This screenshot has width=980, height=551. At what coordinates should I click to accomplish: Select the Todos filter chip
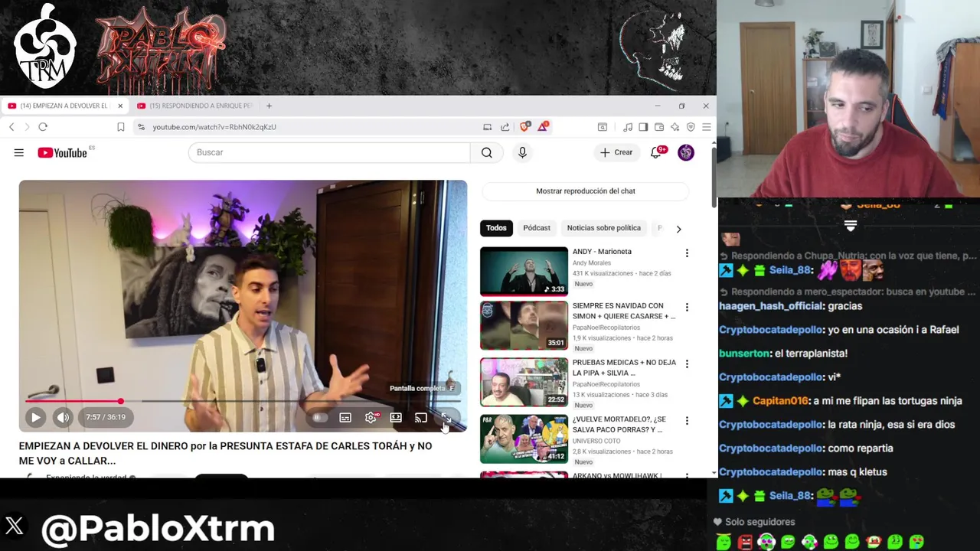point(496,228)
